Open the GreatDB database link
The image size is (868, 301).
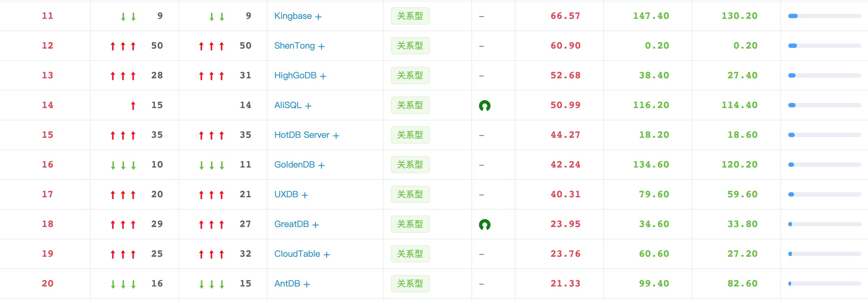[x=292, y=224]
